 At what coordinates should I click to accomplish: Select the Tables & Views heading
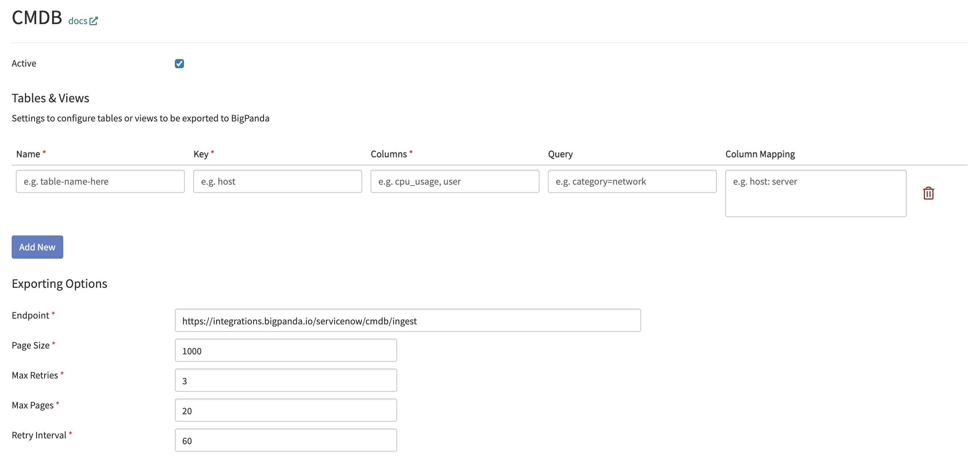coord(50,98)
